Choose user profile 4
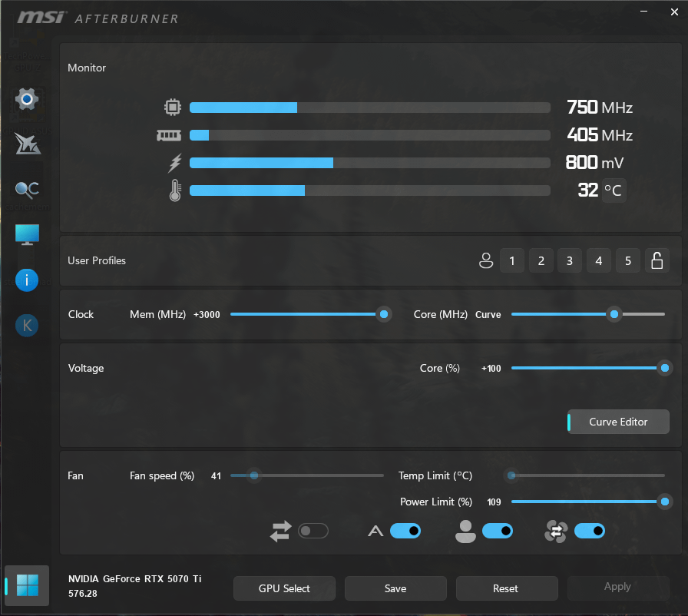 pyautogui.click(x=599, y=260)
